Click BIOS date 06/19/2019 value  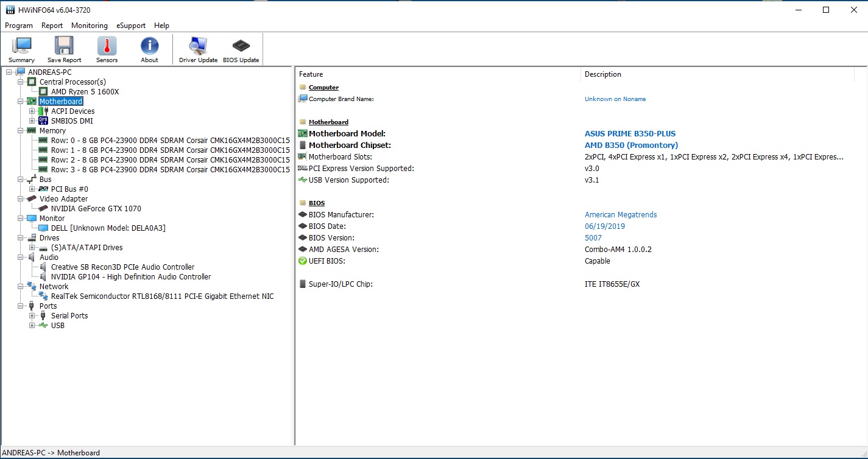click(605, 226)
